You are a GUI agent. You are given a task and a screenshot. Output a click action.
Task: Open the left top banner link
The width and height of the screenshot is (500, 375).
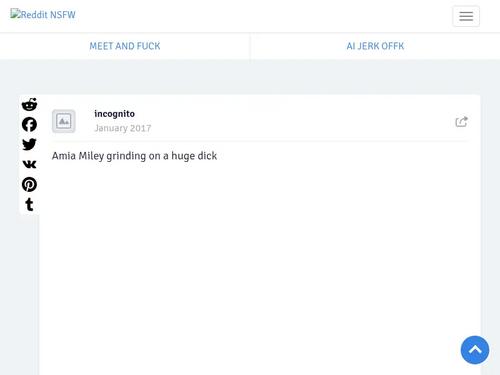(x=125, y=46)
